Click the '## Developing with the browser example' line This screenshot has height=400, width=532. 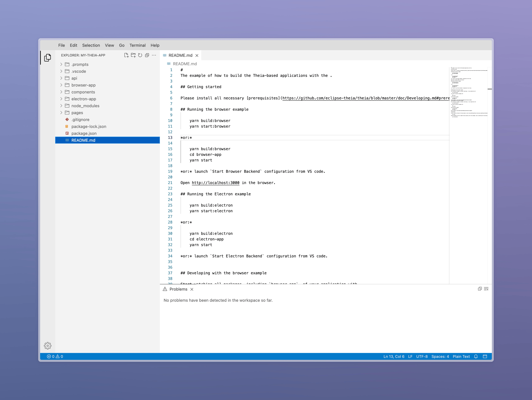tap(223, 273)
